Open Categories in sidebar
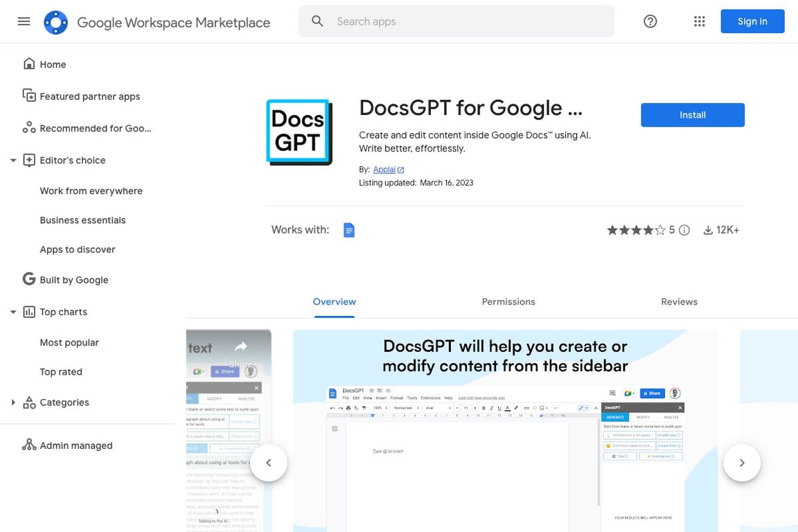The width and height of the screenshot is (798, 532). (x=64, y=402)
